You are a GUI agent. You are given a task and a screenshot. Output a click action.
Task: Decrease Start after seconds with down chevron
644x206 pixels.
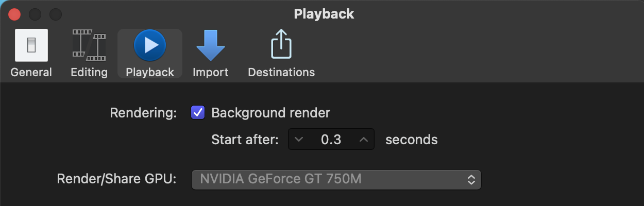(x=299, y=139)
